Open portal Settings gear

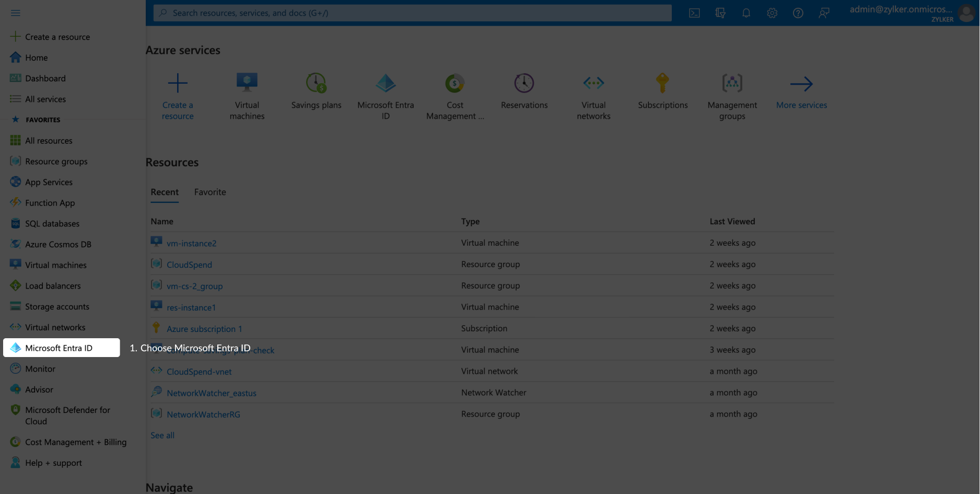click(772, 13)
